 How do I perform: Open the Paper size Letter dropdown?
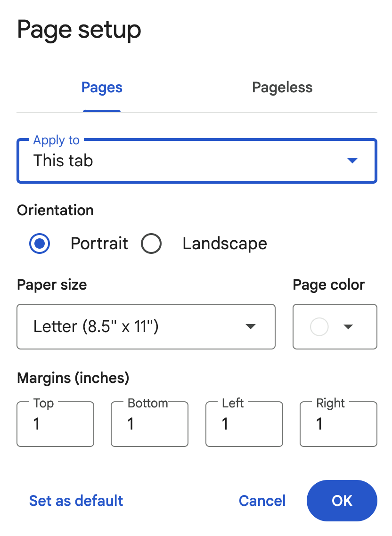pos(146,326)
